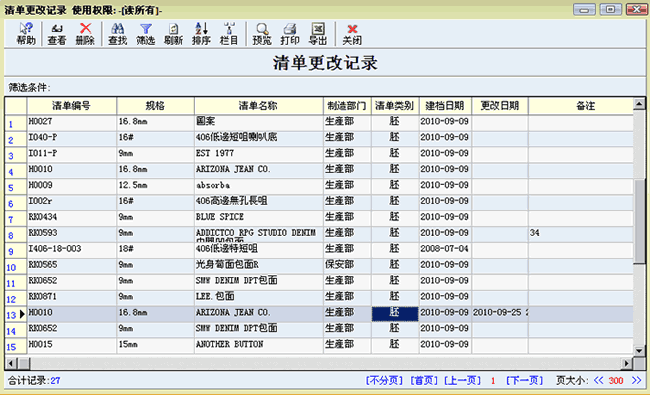This screenshot has width=650, height=395.
Task: Export data using 导出 icon
Action: 318,34
